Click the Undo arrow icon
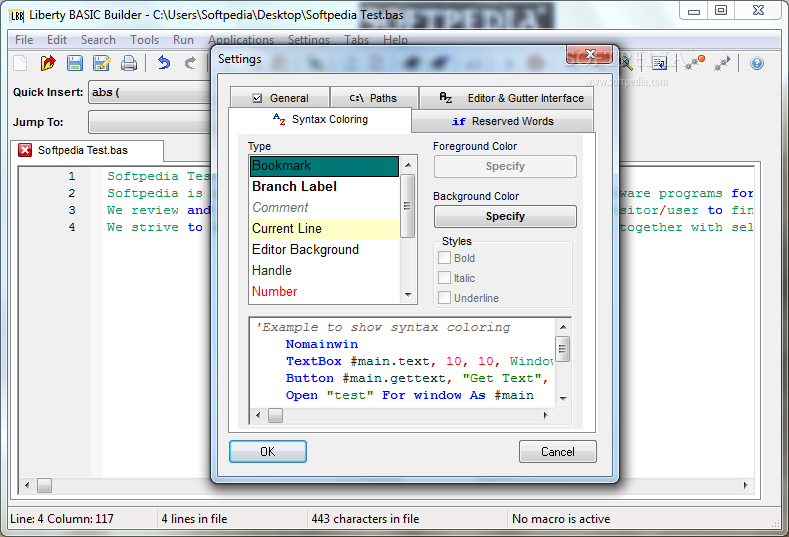 [164, 63]
